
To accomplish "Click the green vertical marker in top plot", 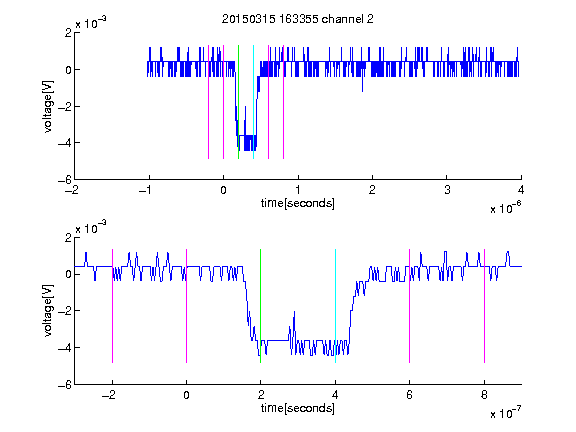I will (x=238, y=102).
